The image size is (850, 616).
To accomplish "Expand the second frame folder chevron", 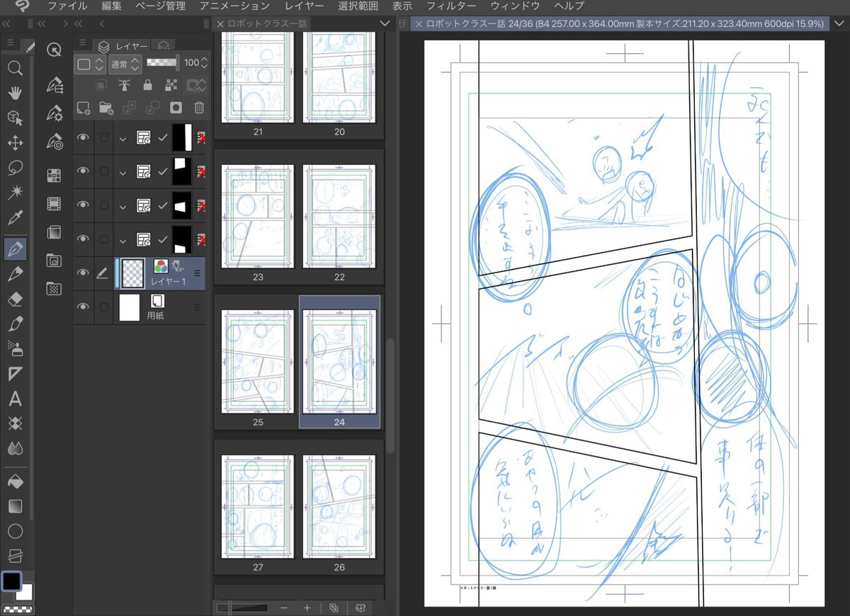I will click(x=123, y=171).
